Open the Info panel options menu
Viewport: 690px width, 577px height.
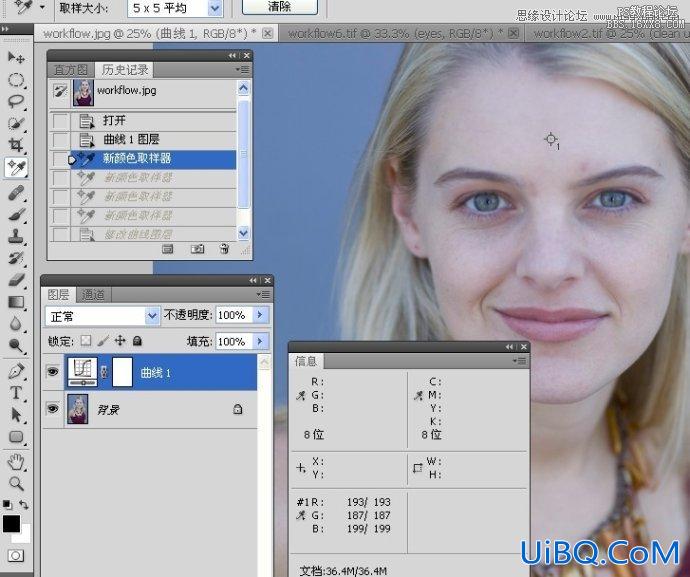coord(520,361)
